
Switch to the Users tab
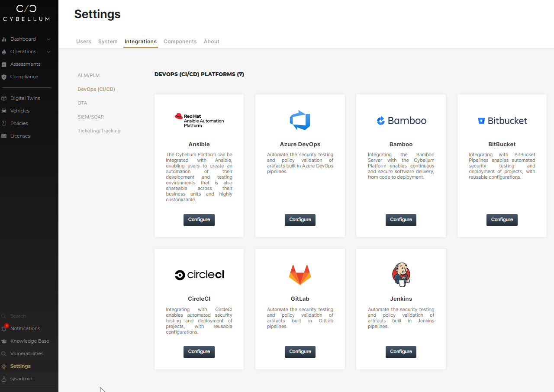point(84,41)
